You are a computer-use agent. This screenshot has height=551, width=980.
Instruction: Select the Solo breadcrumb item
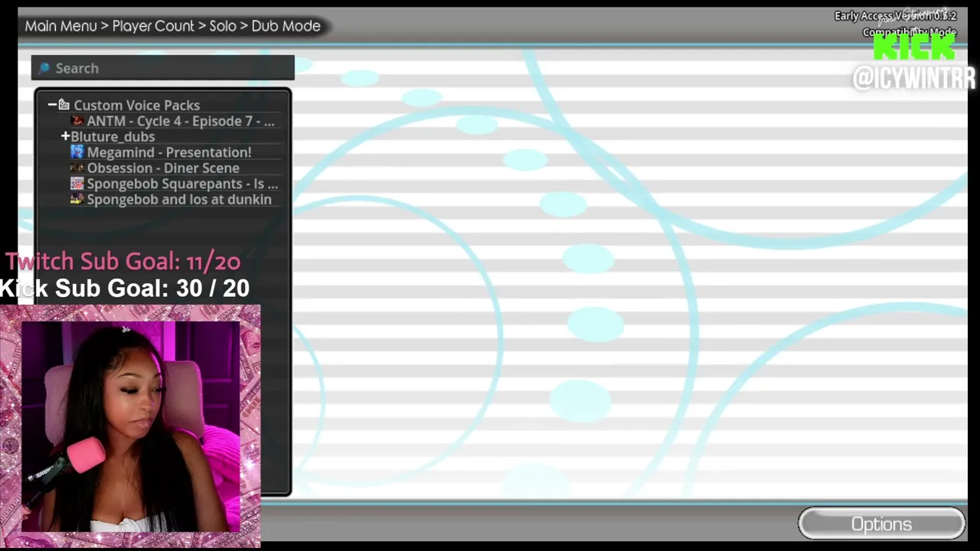click(223, 26)
